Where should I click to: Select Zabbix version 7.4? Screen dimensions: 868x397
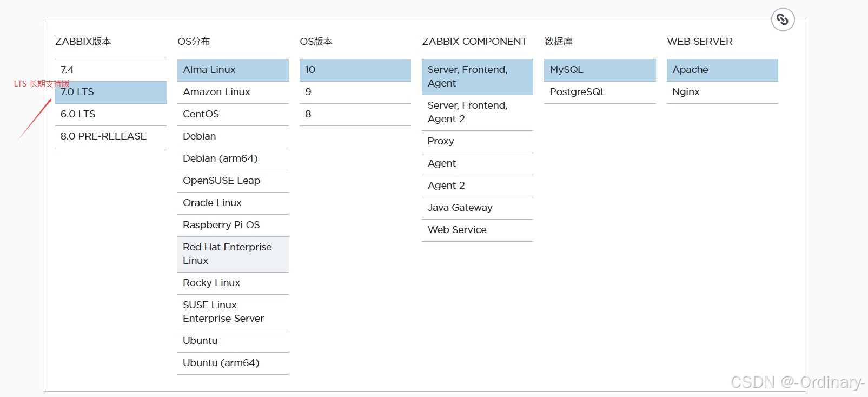pos(111,70)
